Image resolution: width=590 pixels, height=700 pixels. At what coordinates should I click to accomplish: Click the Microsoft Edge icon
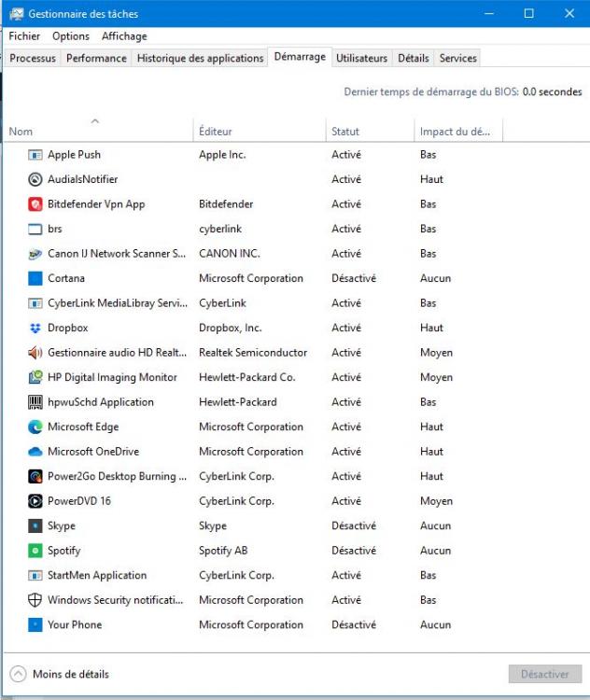pos(35,427)
